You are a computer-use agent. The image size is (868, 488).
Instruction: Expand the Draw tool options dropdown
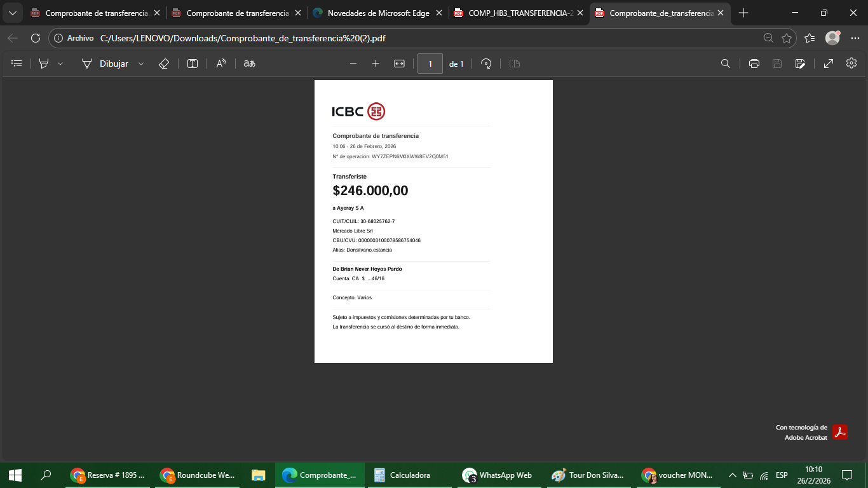[x=141, y=64]
